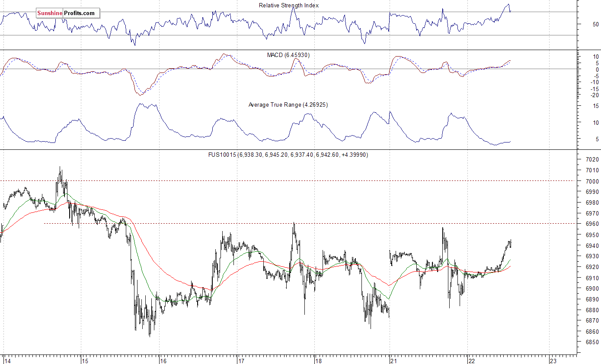This screenshot has height=364, width=601.
Task: Click the 6920 price axis label
Action: 592,267
